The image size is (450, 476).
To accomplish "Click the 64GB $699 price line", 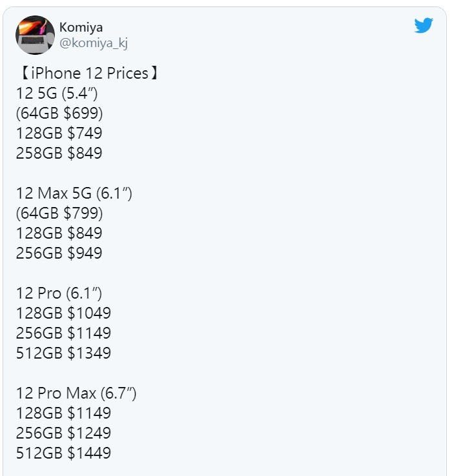I will [x=59, y=114].
